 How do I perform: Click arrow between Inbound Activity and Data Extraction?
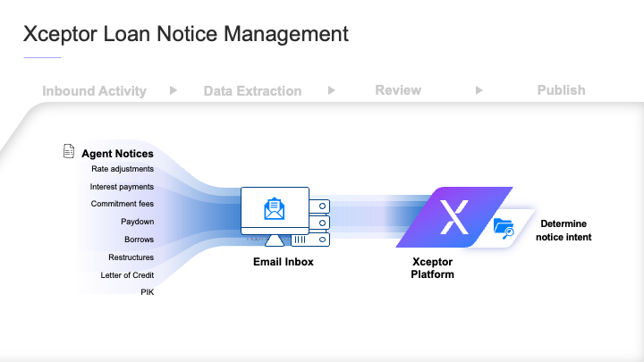[174, 90]
